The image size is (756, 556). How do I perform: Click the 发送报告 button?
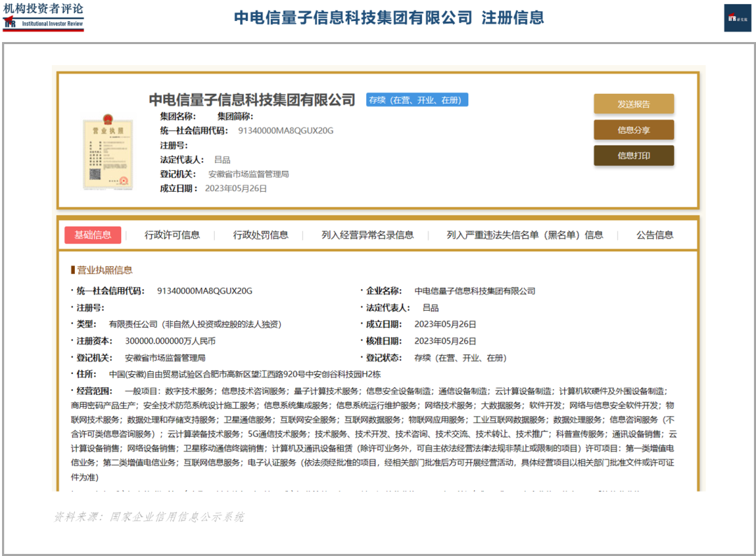(x=633, y=104)
